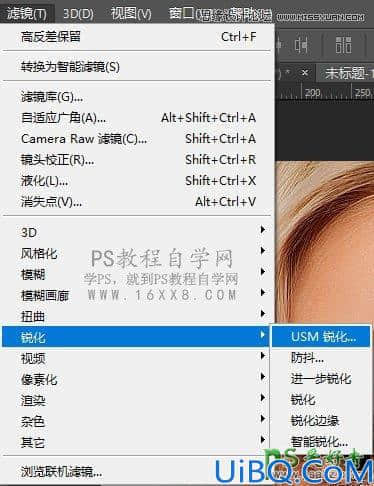Viewport: 374px width, 486px height.
Task: Open the 视图(V) menu
Action: (131, 14)
